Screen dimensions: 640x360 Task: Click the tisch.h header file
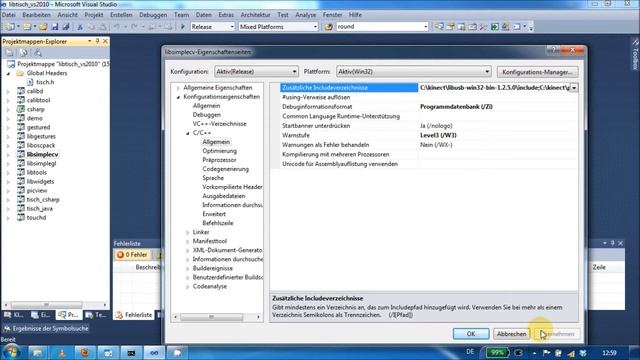coord(45,82)
